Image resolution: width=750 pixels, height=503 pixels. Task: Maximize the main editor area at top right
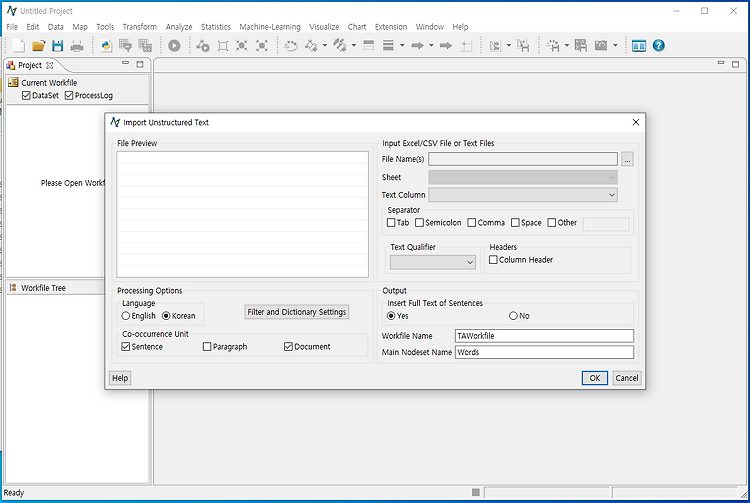coord(736,64)
